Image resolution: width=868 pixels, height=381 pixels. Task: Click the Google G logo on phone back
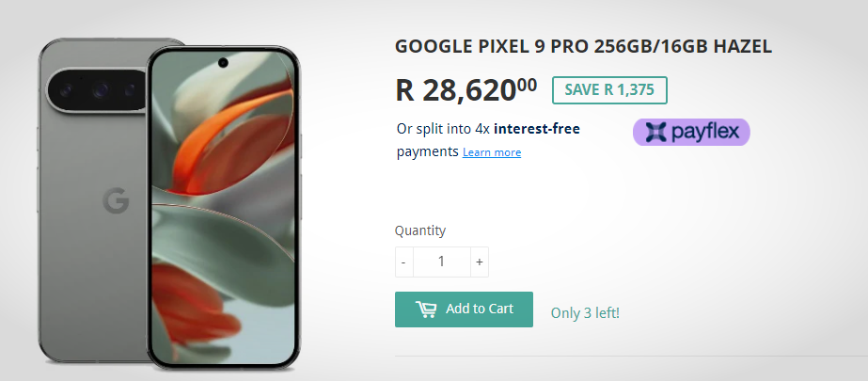pyautogui.click(x=116, y=200)
